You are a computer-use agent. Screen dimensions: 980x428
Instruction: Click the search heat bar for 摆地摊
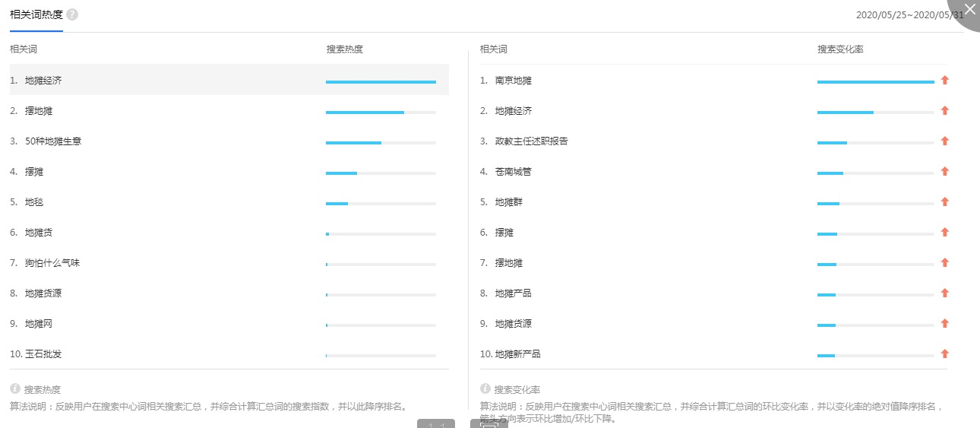381,113
